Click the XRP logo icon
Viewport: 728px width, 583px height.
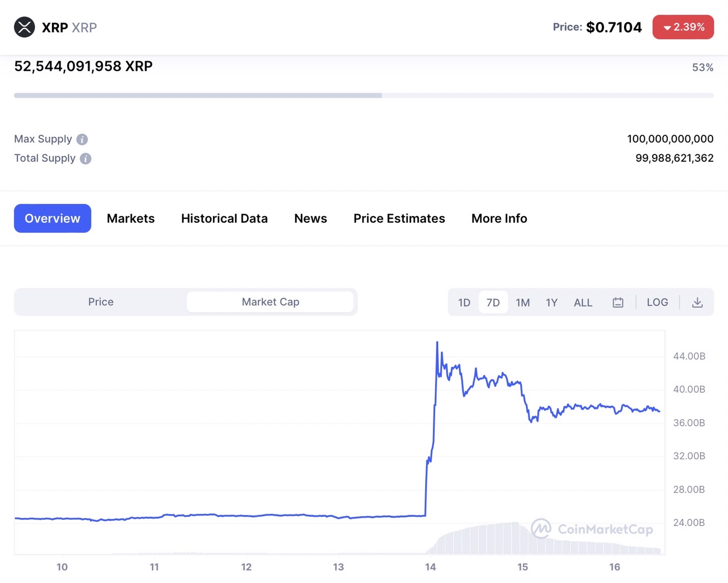tap(24, 27)
